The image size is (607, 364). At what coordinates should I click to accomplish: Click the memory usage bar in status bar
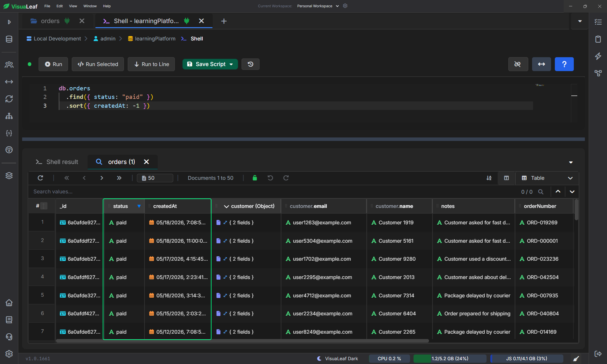pos(450,359)
